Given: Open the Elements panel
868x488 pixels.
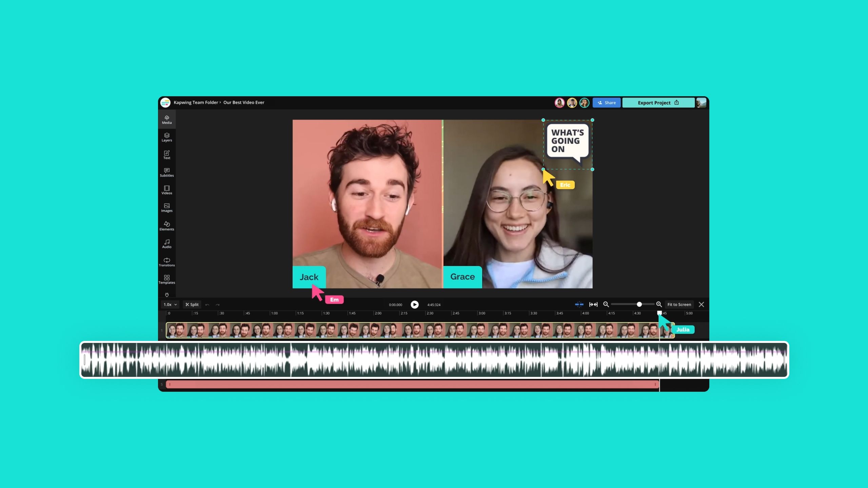Looking at the screenshot, I should coord(167,226).
